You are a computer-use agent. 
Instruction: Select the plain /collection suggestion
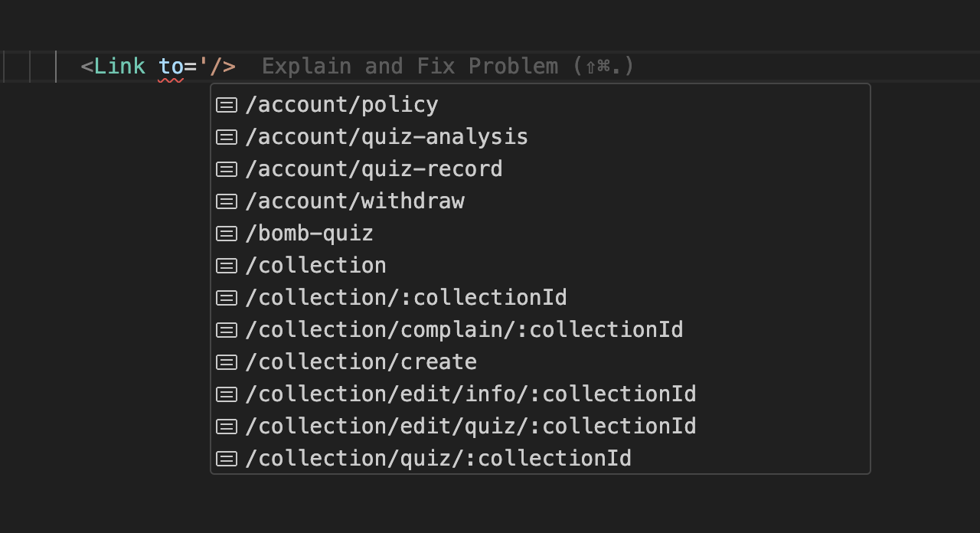541,265
